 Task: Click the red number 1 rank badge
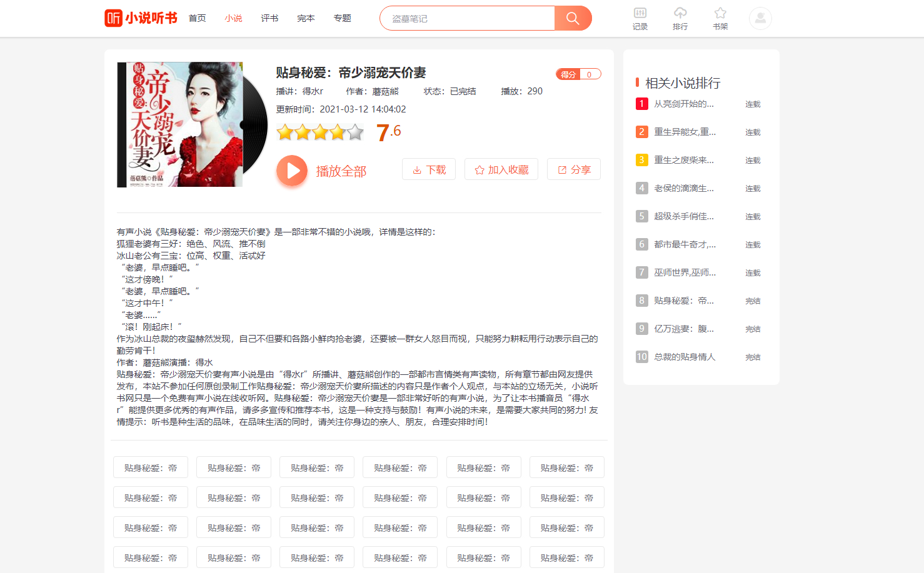pyautogui.click(x=641, y=104)
